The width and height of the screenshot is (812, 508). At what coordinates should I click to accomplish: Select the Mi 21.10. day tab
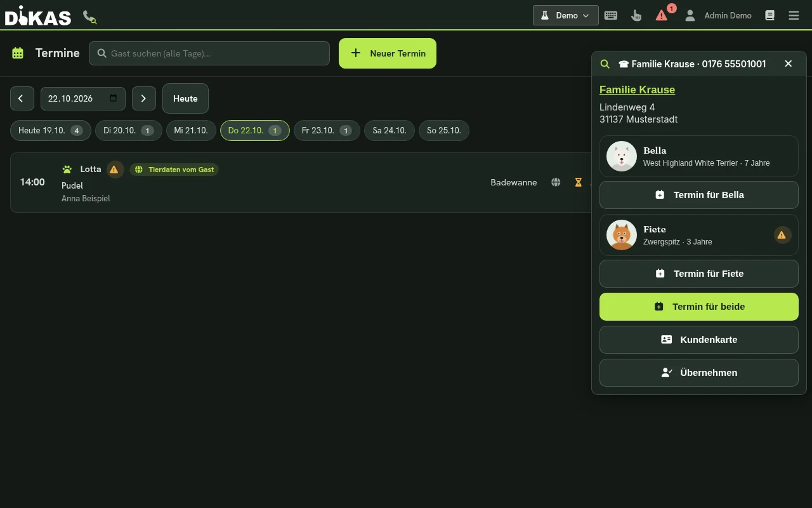[x=191, y=130]
